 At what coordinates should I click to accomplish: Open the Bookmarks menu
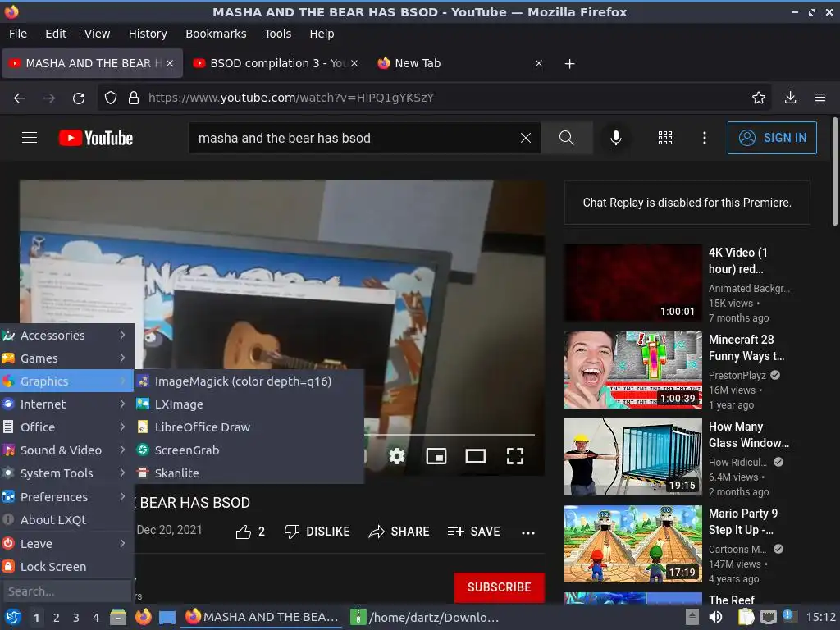[216, 34]
